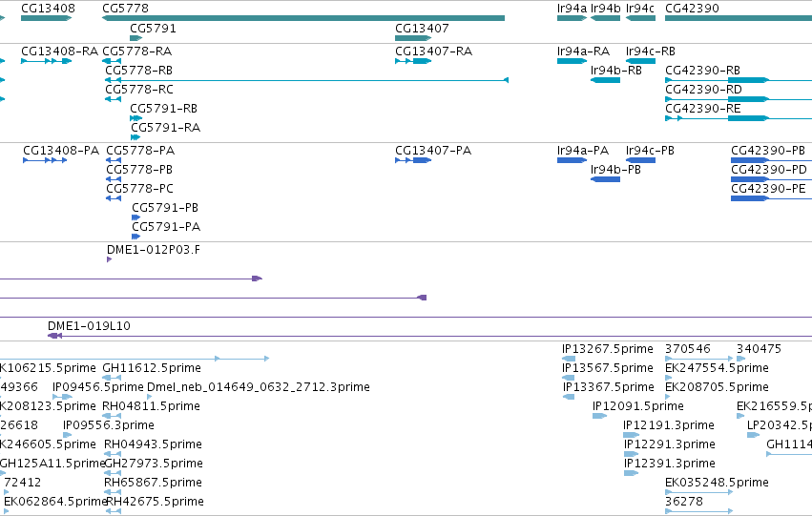The width and height of the screenshot is (812, 516).
Task: Click the CG13407 gene feature
Action: point(413,38)
